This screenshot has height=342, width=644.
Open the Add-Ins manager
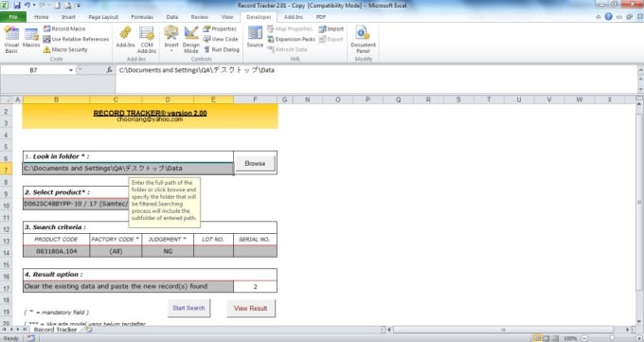click(x=125, y=37)
